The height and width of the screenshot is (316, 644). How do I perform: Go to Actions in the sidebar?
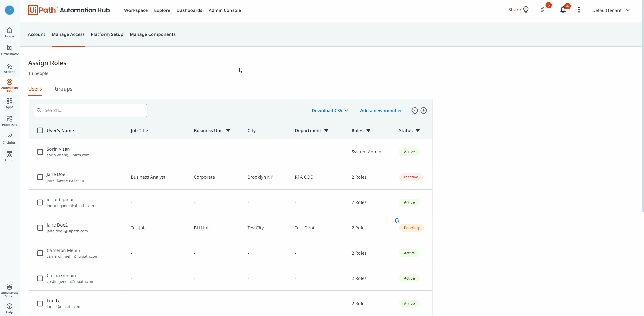[x=9, y=68]
